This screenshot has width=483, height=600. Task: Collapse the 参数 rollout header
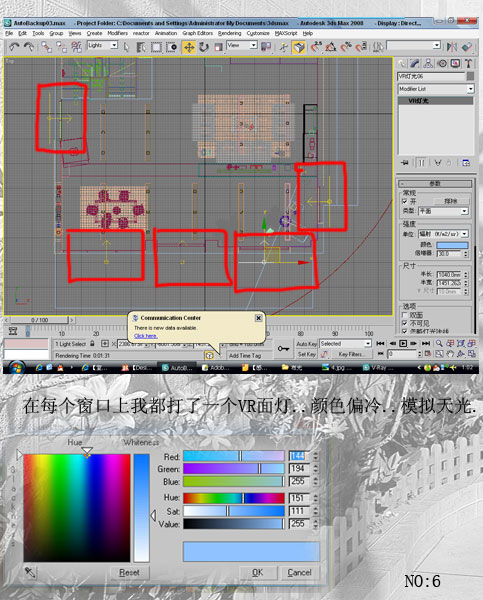[435, 184]
